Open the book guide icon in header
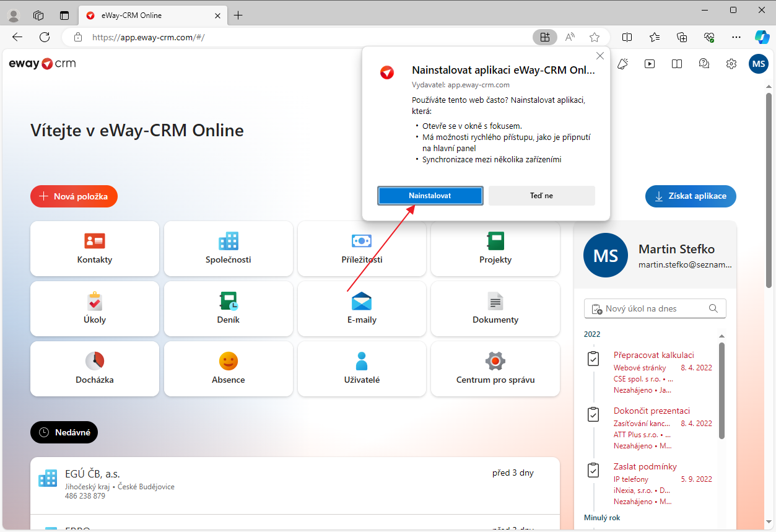Image resolution: width=776 pixels, height=532 pixels. pyautogui.click(x=677, y=64)
